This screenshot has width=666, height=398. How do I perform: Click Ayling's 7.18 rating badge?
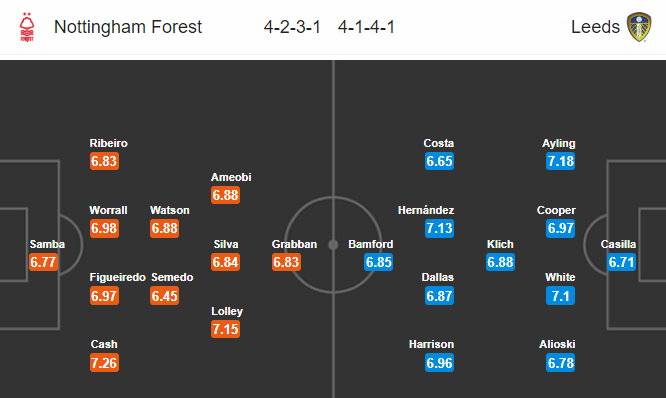click(560, 161)
